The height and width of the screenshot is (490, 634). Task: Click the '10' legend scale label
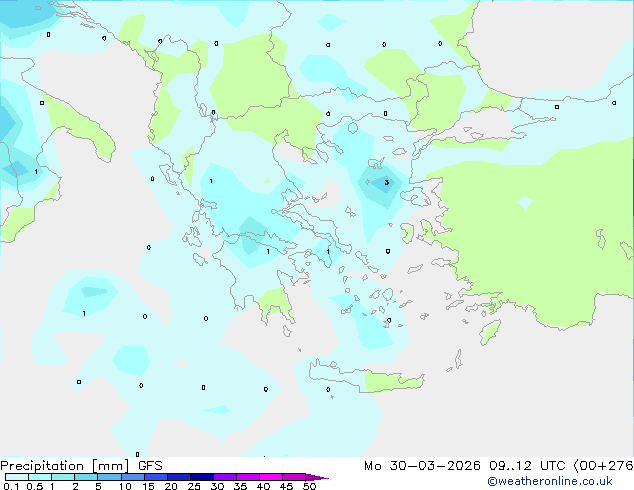[125, 486]
